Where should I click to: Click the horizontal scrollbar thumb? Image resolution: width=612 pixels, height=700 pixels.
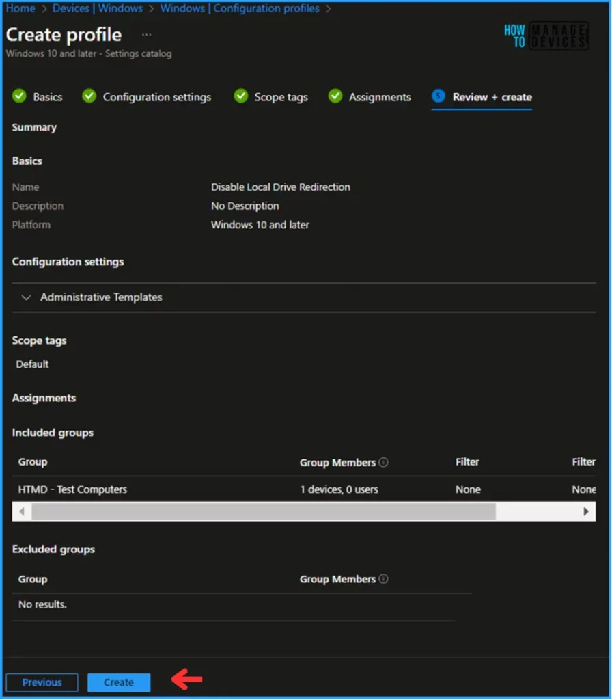[x=264, y=511]
